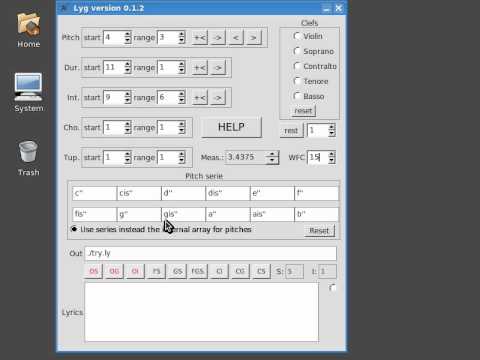This screenshot has width=480, height=360.
Task: Select the Violin clef radio button
Action: click(x=297, y=36)
